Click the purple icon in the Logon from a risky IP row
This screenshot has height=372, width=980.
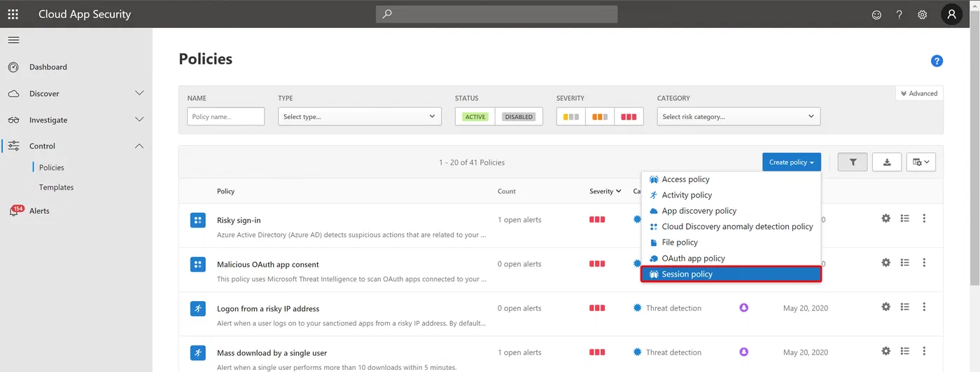pos(744,308)
